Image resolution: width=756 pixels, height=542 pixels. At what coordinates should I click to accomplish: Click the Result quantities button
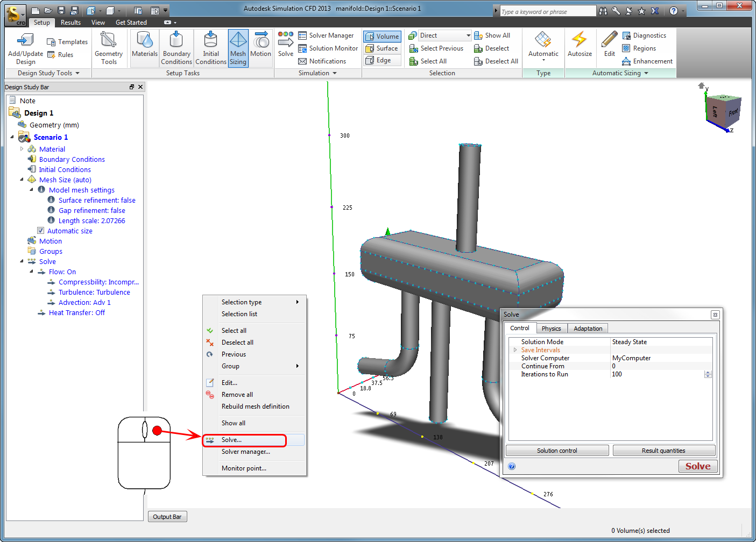663,451
